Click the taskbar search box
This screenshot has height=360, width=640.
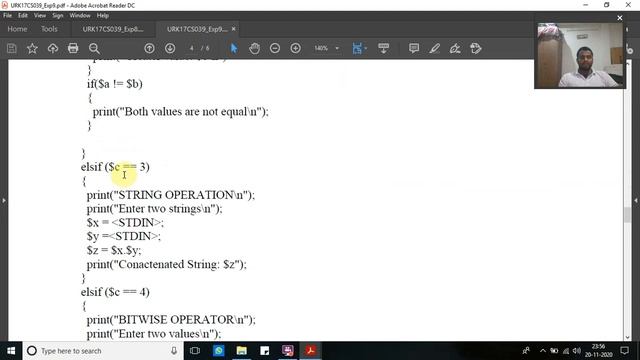(x=102, y=351)
